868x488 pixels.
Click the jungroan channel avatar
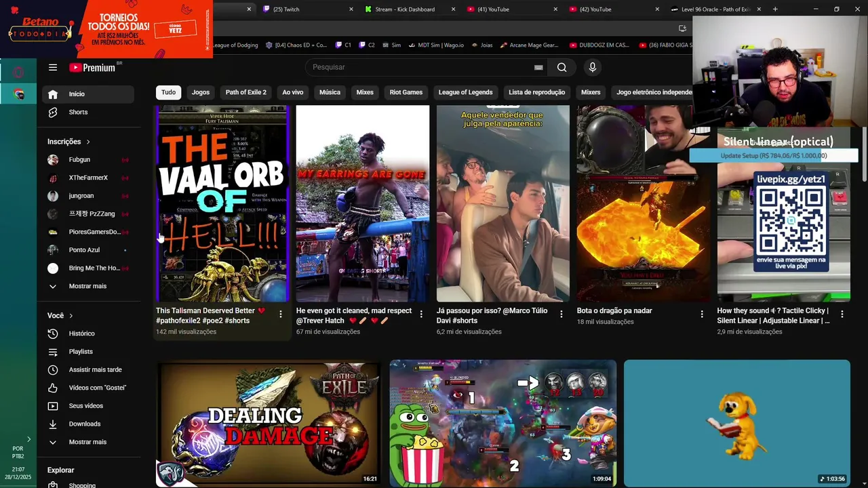point(53,196)
